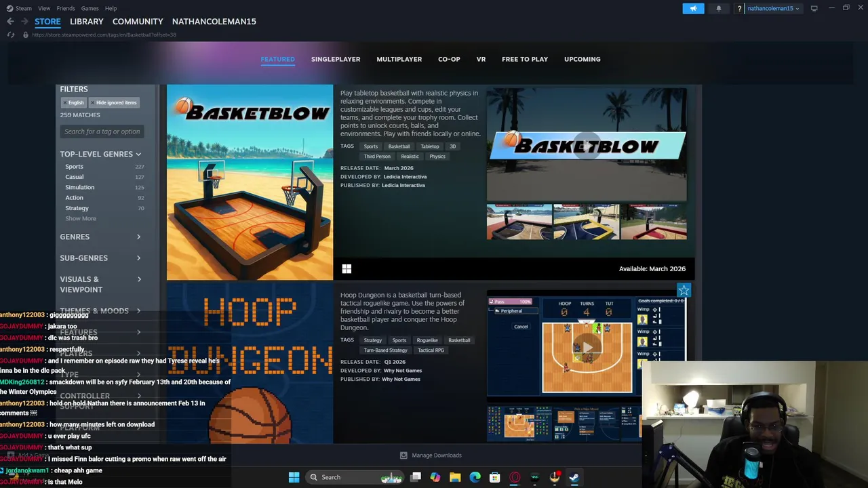868x488 pixels.
Task: Open the Ledicia Interactiva developer link
Action: [x=405, y=177]
